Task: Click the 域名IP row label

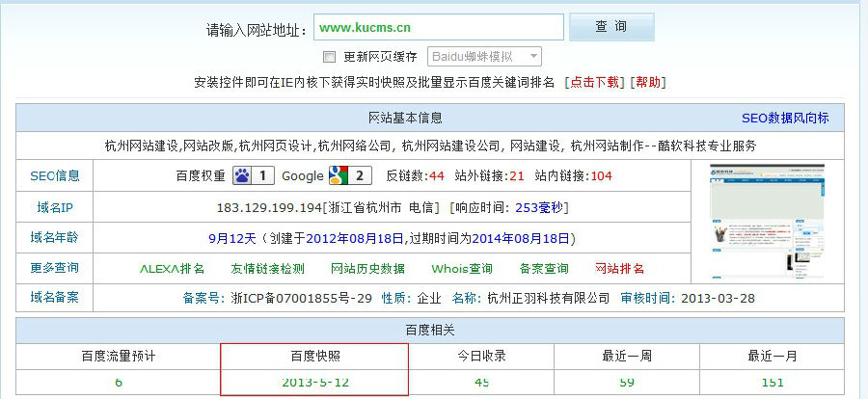Action: (x=55, y=208)
